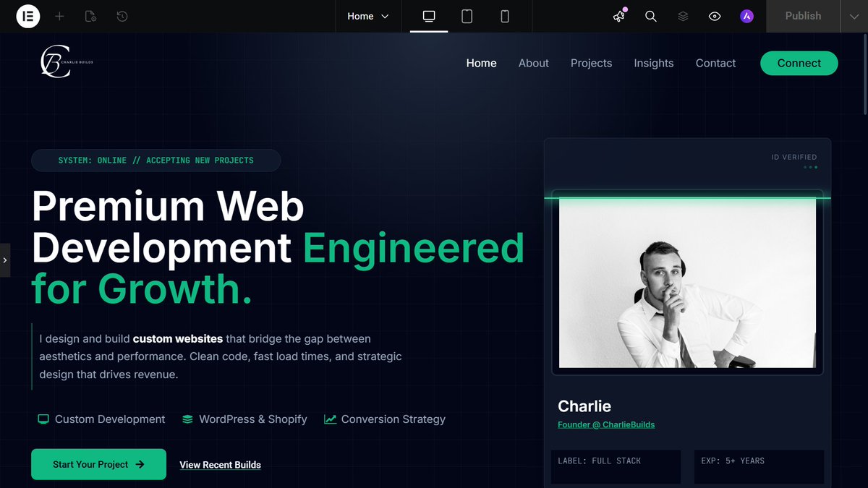
Task: Select the Premium Web Development heading
Action: coord(278,248)
